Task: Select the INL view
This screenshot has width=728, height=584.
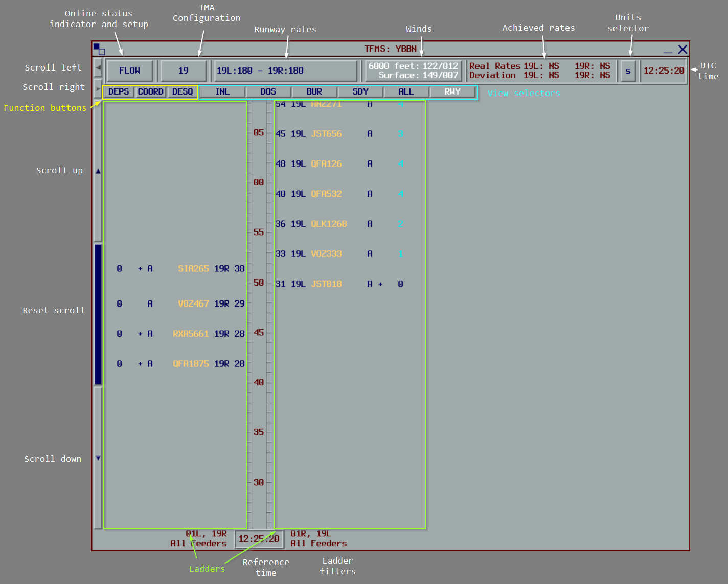Action: (222, 92)
